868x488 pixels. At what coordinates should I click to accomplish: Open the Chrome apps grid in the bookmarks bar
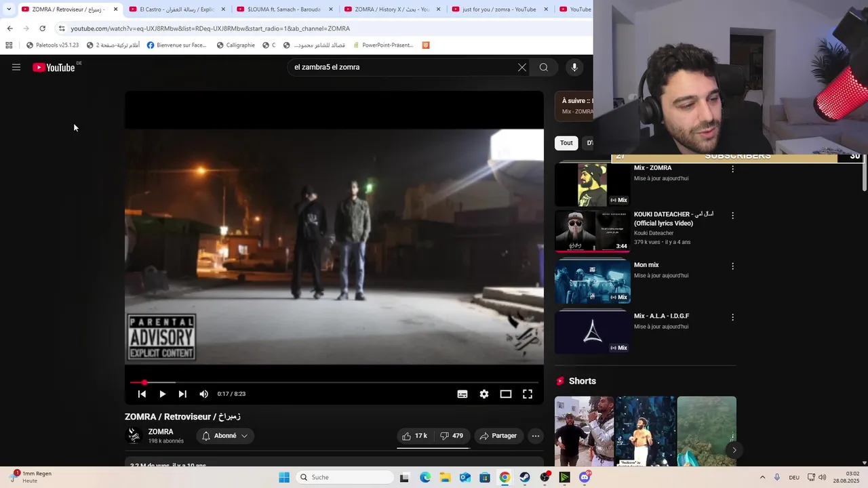pos(9,45)
